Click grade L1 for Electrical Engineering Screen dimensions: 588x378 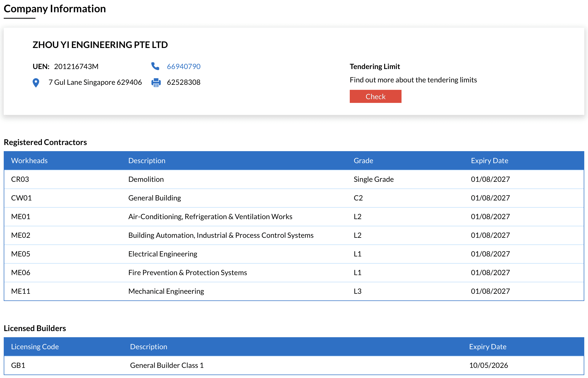[357, 254]
